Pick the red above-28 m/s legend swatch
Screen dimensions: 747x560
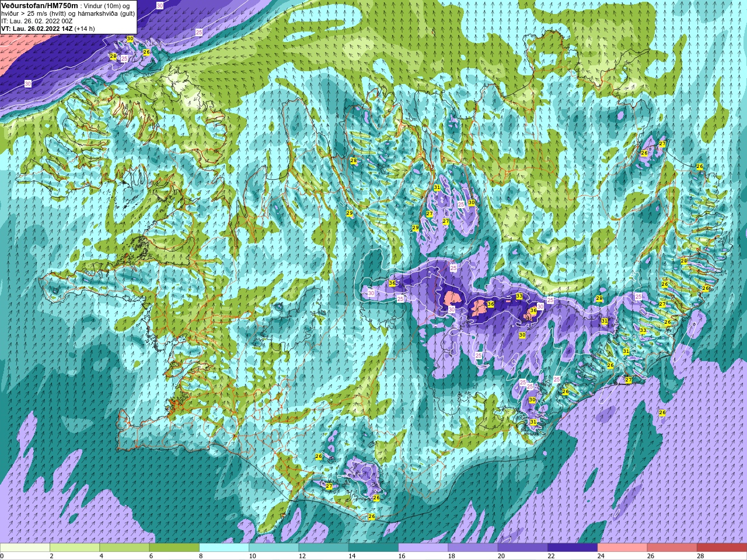point(722,548)
